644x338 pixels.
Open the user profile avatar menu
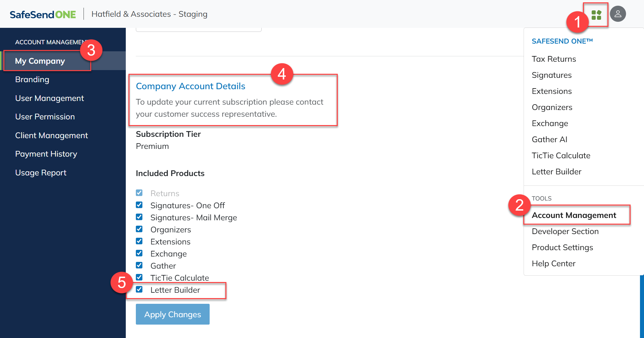[618, 14]
